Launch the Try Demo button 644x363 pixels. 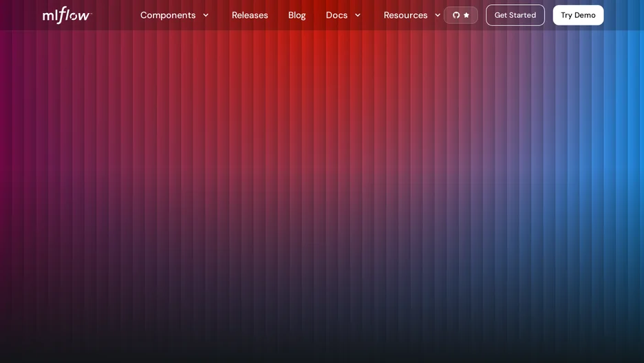tap(578, 15)
